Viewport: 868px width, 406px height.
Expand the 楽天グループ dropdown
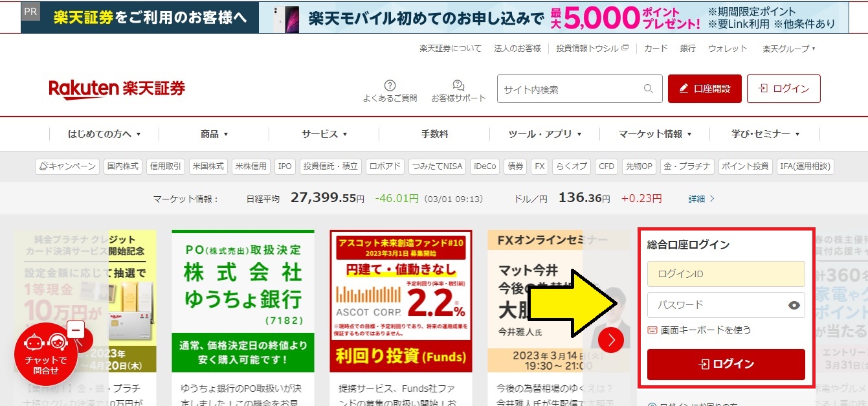(x=788, y=49)
